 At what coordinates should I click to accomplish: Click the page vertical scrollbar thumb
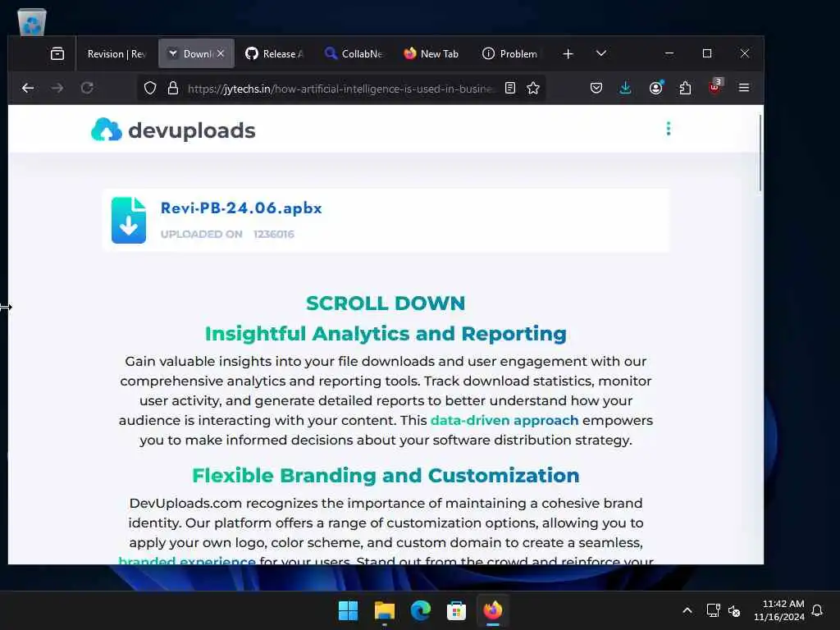760,153
